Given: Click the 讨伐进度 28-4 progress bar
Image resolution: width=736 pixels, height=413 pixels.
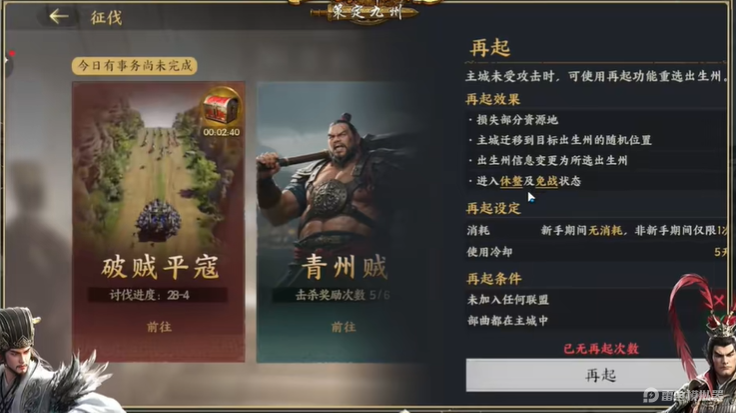Looking at the screenshot, I should coord(158,295).
